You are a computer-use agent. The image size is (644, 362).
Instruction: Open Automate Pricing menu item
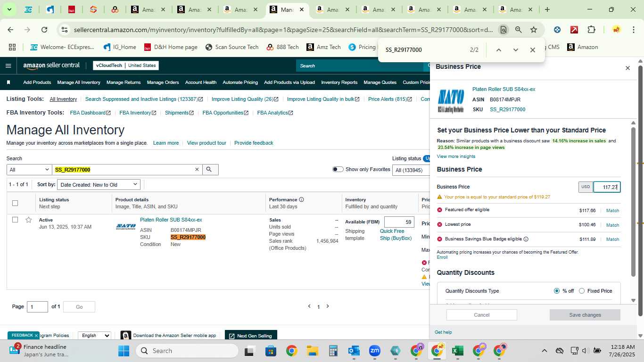(x=240, y=82)
